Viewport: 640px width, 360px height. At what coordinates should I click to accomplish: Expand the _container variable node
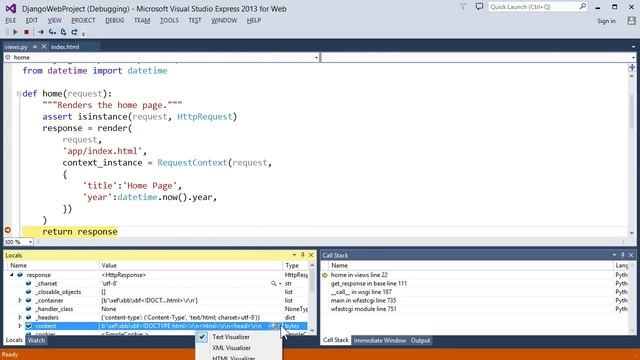click(x=20, y=300)
